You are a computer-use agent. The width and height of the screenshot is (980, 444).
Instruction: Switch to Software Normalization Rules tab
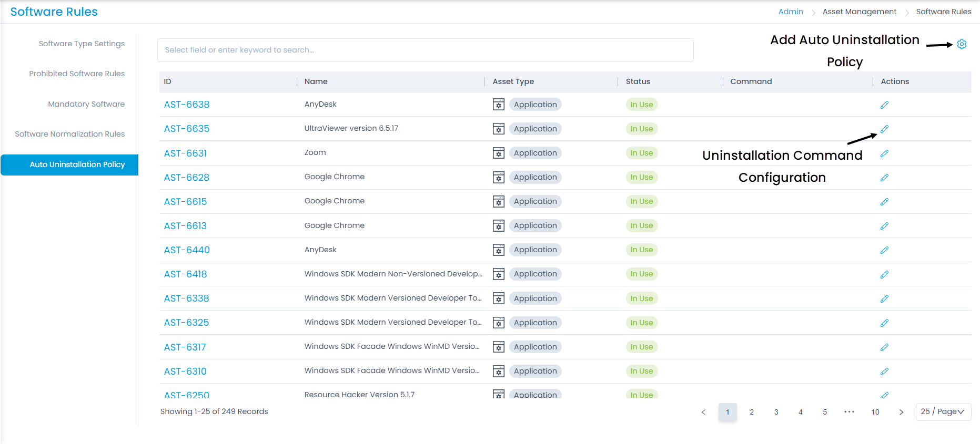click(70, 134)
